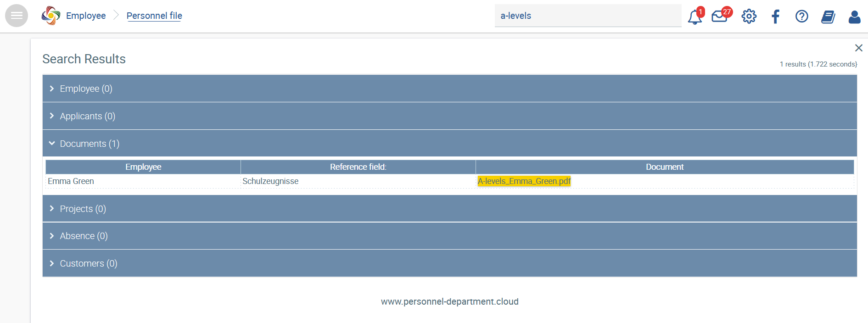Image resolution: width=868 pixels, height=323 pixels.
Task: Expand the Applicants (0) results section
Action: coord(449,116)
